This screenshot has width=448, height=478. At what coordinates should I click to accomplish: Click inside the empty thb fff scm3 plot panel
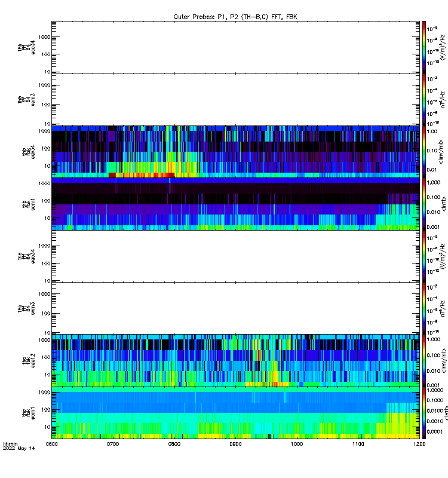(235, 99)
